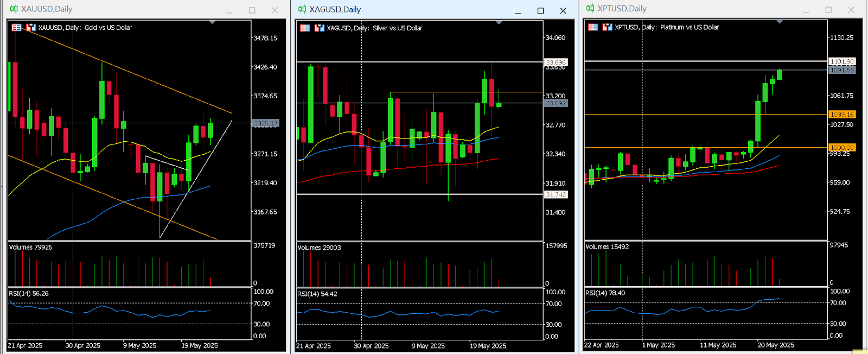
Task: Click chart shift triangle marker in XPTUSD chart
Action: 780,22
